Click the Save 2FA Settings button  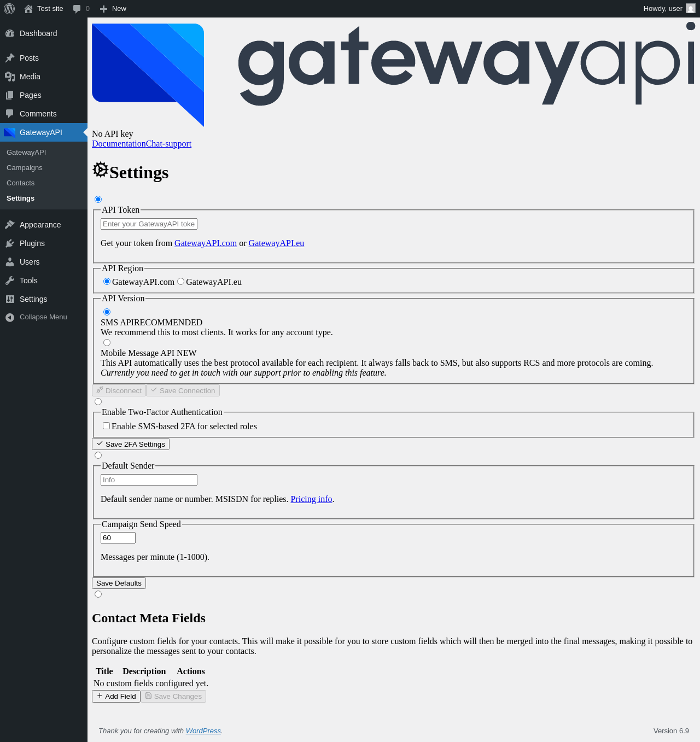coord(131,444)
